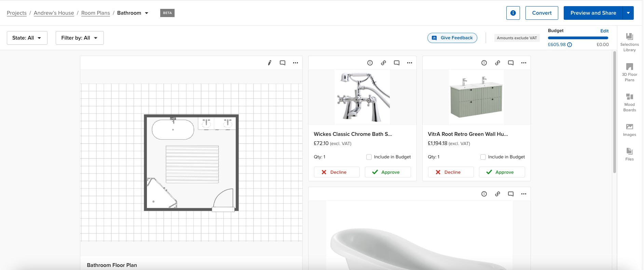
Task: Click the budget info icon next to £605.98
Action: (570, 45)
